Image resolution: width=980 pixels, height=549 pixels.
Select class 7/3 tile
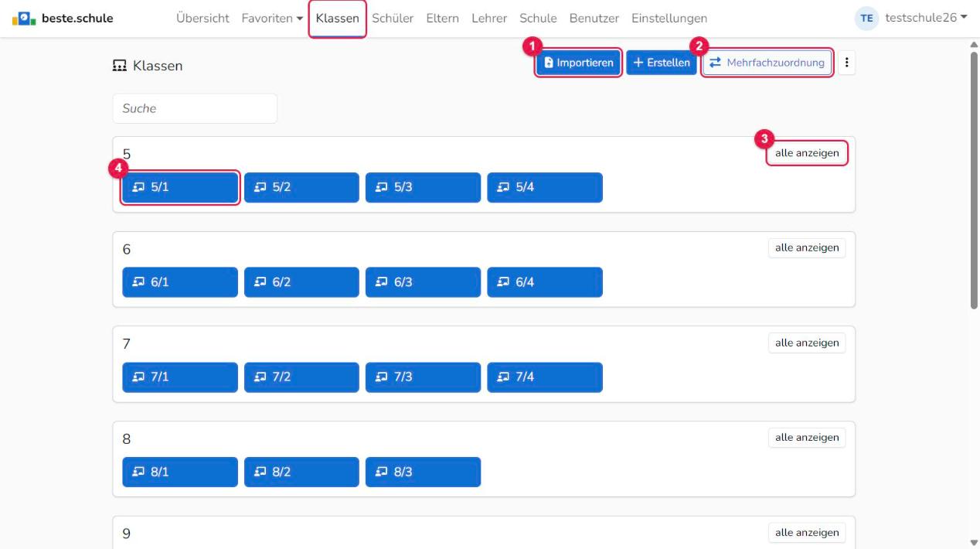click(423, 377)
